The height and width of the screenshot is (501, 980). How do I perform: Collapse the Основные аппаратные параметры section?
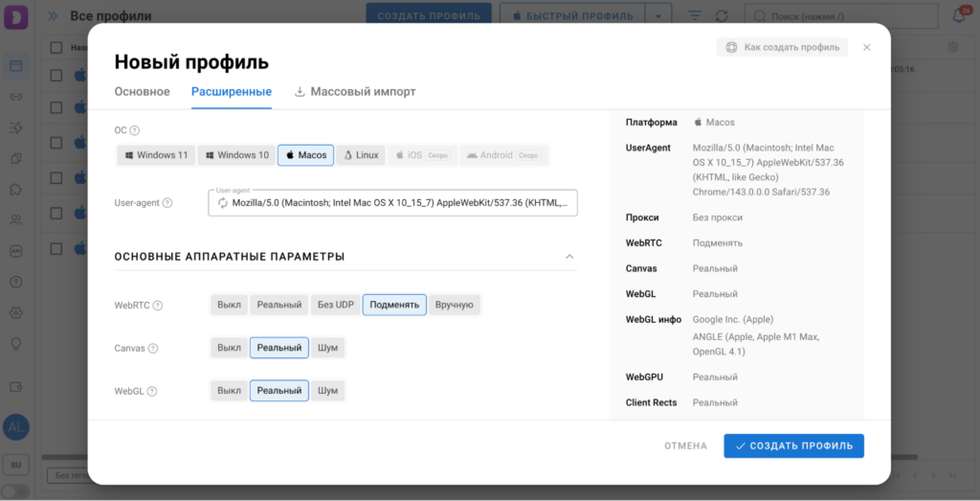(569, 257)
